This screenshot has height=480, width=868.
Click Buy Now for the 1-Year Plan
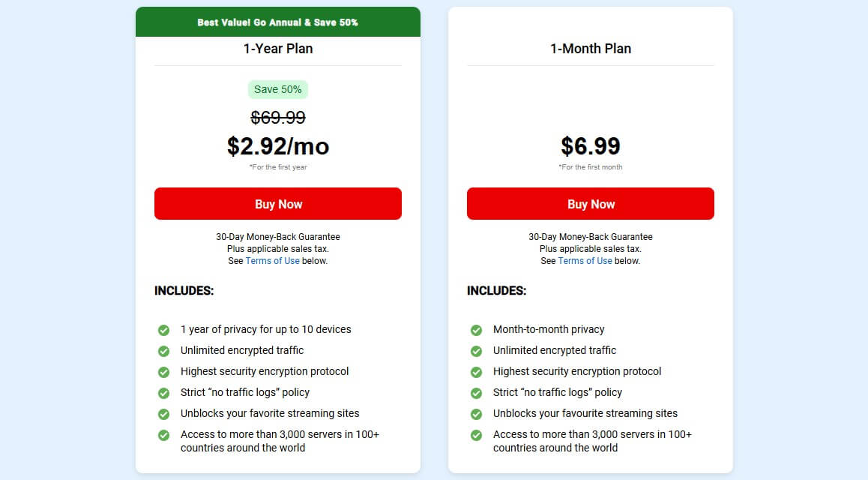point(278,203)
